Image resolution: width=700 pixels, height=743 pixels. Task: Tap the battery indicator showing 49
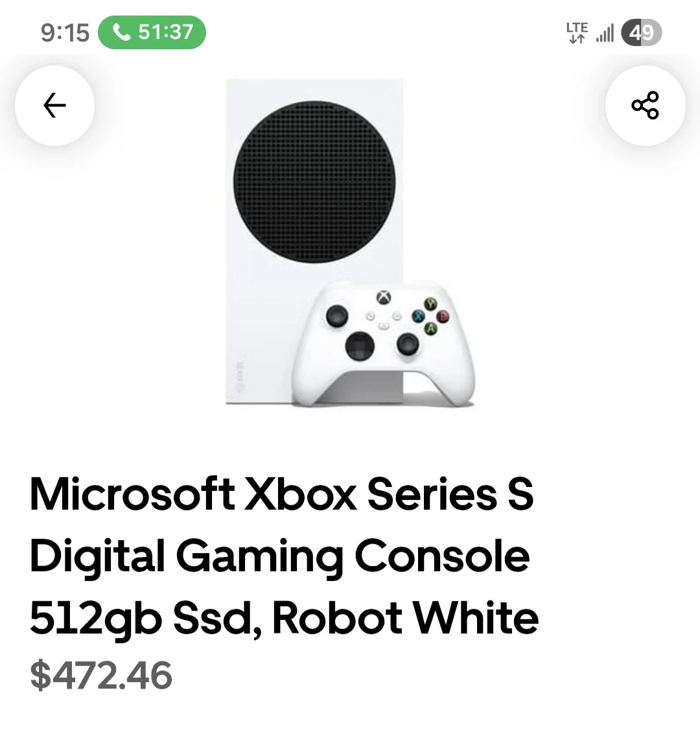pos(641,32)
